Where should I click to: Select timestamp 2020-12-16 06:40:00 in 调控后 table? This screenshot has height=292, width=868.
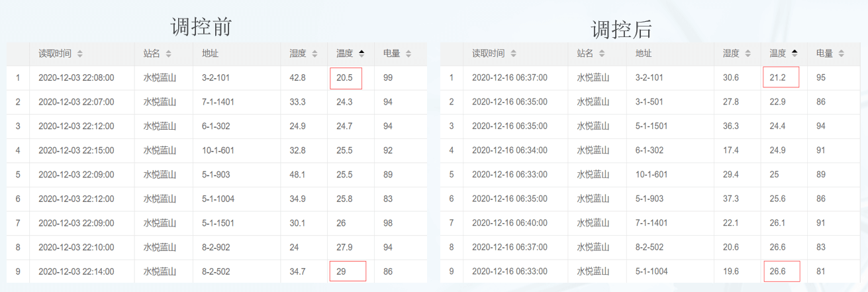click(510, 223)
